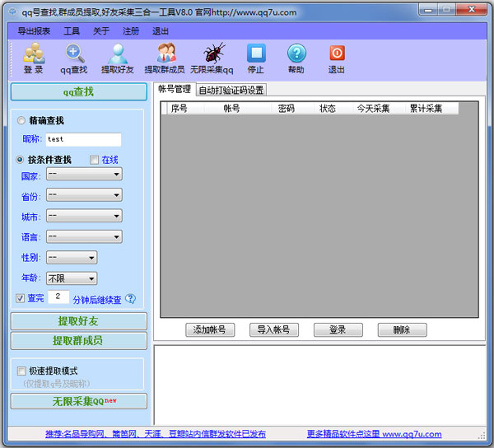Open the 国家 dropdown

[x=84, y=174]
